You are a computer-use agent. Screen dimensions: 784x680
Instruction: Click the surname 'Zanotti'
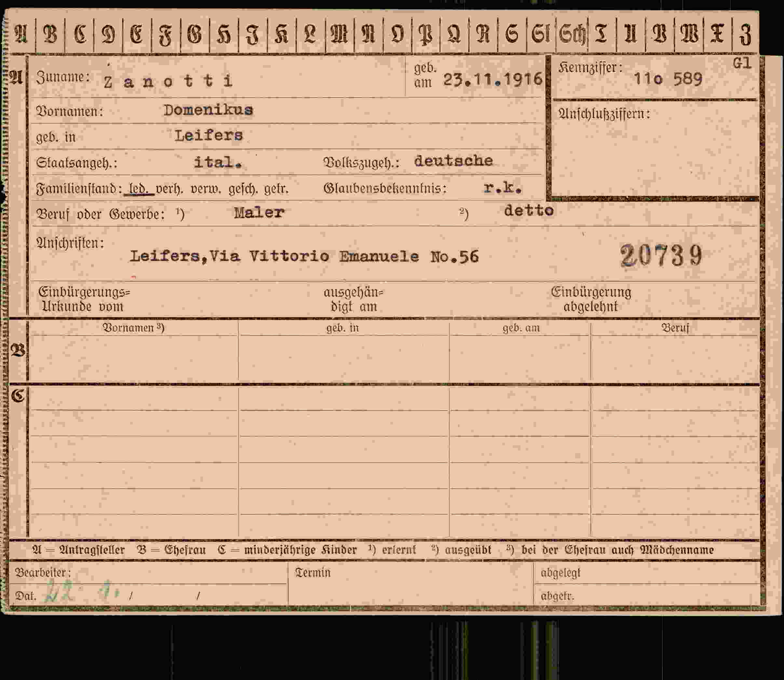coord(168,81)
